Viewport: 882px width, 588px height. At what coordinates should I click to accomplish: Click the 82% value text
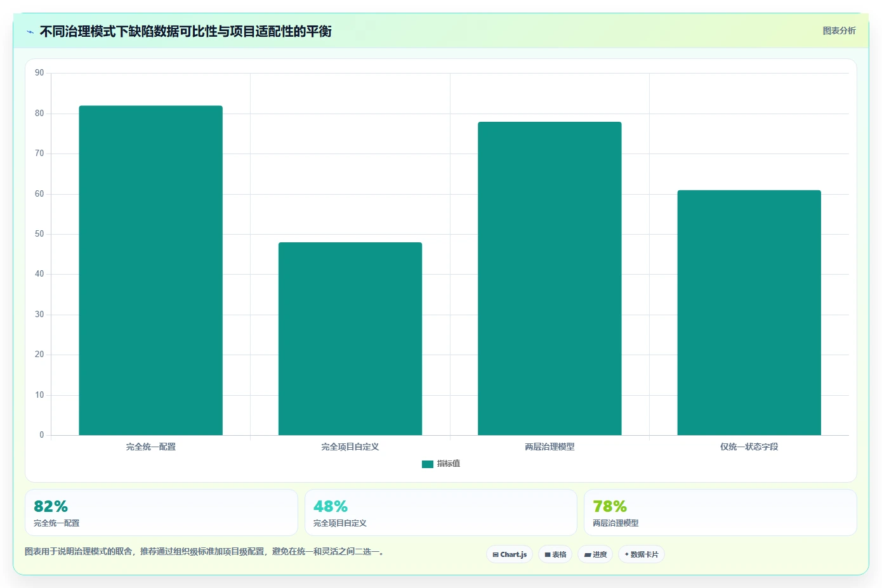[x=51, y=506]
